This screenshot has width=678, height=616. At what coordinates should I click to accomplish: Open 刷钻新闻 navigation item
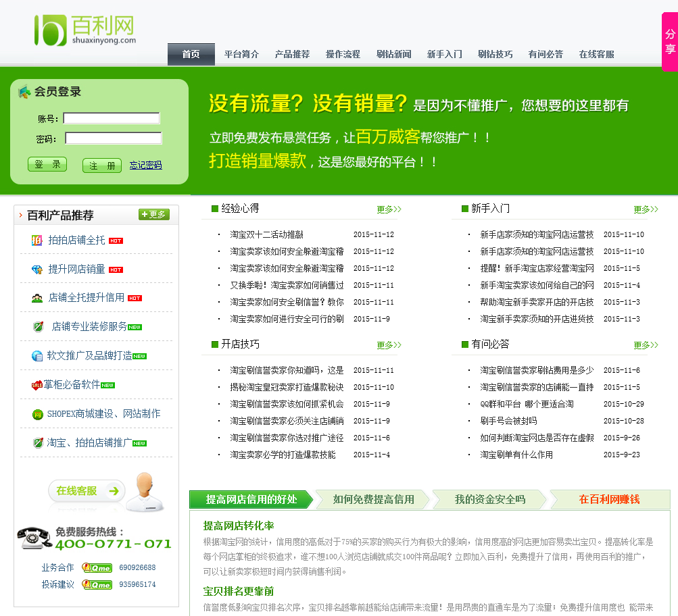pyautogui.click(x=394, y=55)
